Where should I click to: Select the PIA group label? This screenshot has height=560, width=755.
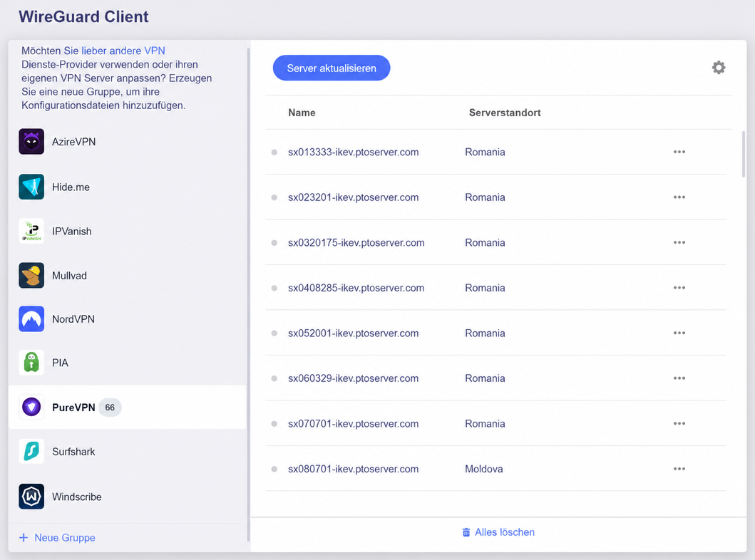click(60, 363)
